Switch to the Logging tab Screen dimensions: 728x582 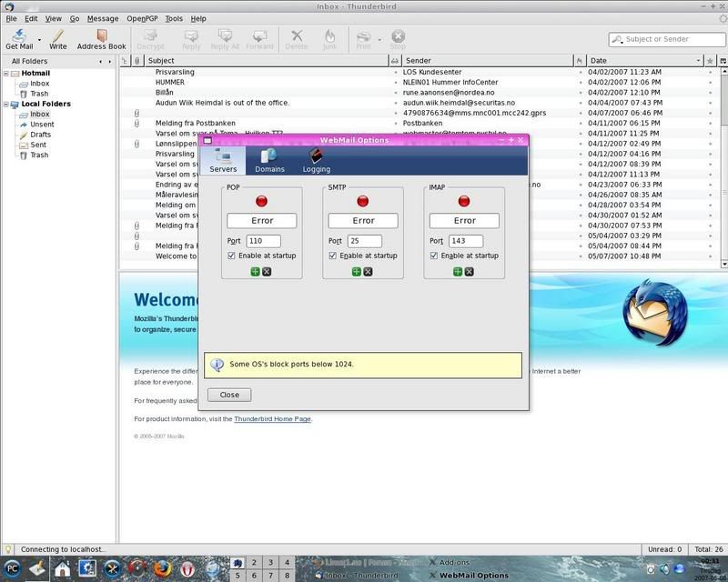pos(316,160)
